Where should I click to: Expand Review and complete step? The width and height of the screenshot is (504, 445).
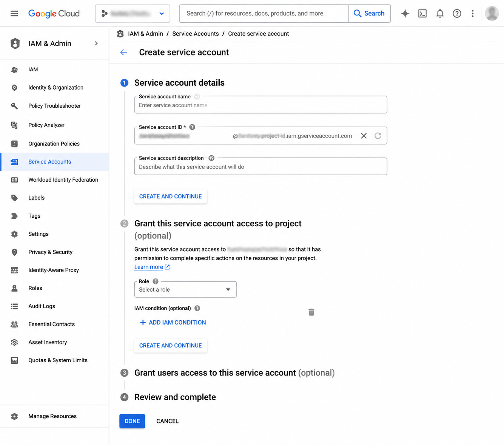click(x=175, y=397)
